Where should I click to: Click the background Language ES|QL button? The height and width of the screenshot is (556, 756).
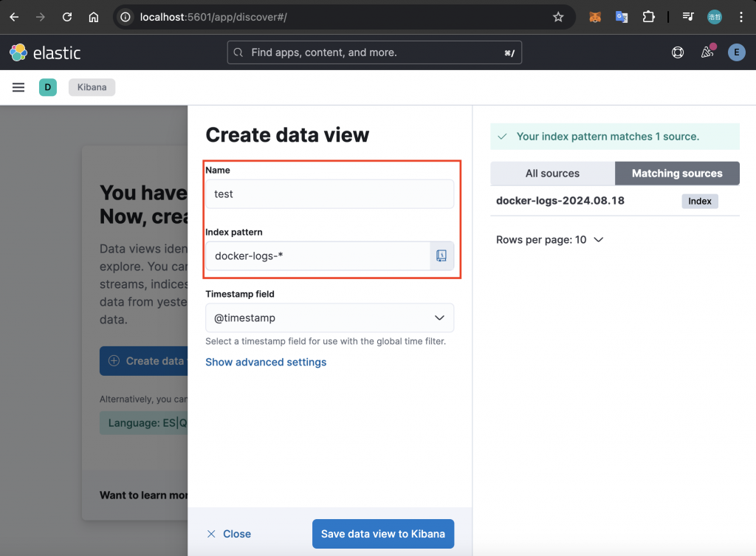pyautogui.click(x=144, y=423)
